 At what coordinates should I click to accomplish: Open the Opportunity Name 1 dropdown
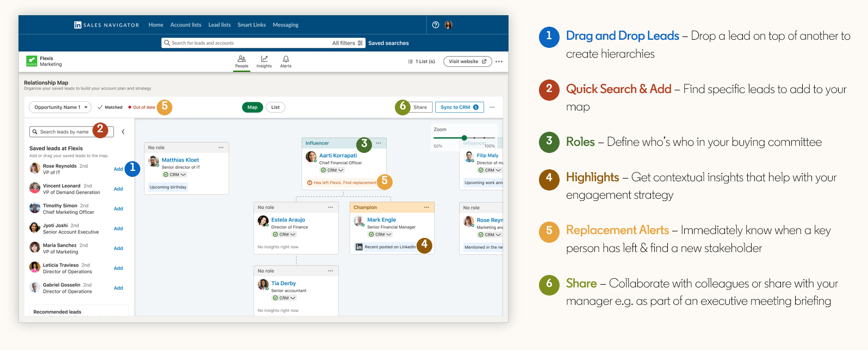(60, 107)
